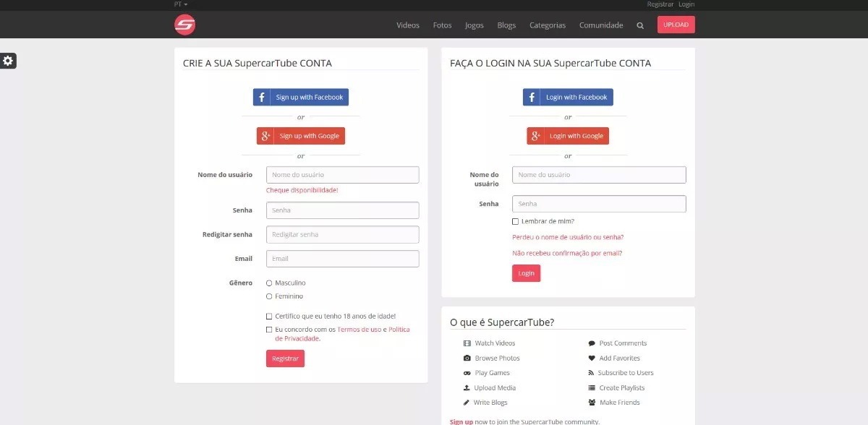Open the Videos menu
The image size is (868, 425).
408,25
